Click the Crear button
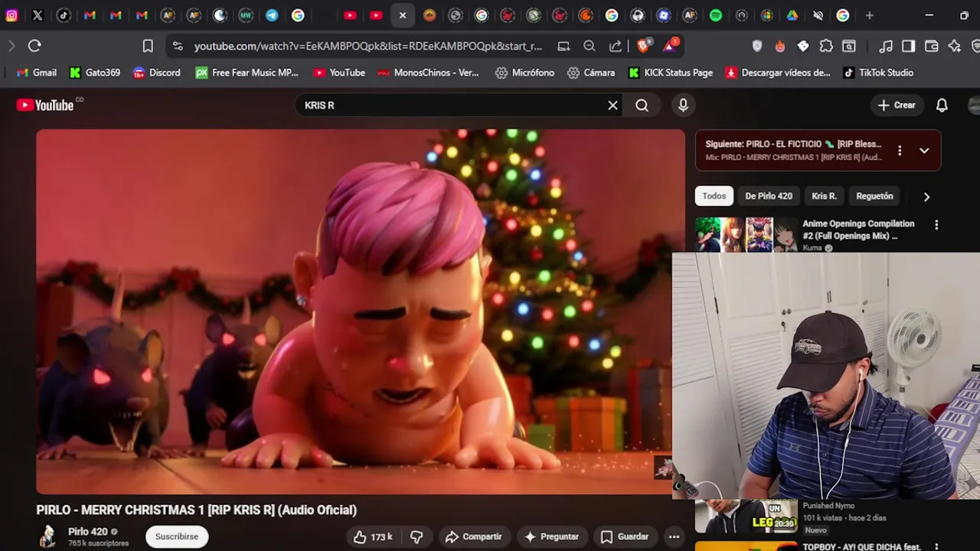This screenshot has width=980, height=551. 897,106
